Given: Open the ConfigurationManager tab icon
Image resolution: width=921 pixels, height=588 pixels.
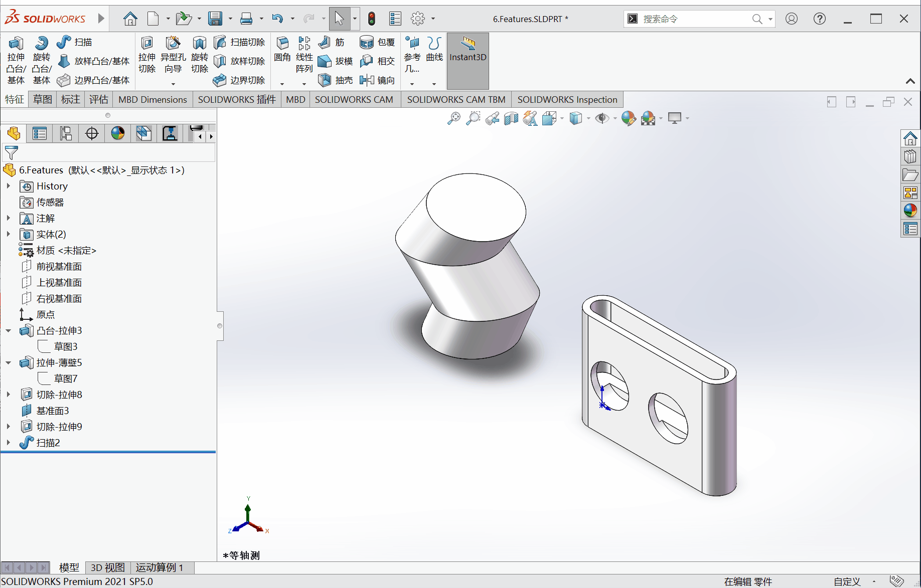Looking at the screenshot, I should click(x=66, y=133).
